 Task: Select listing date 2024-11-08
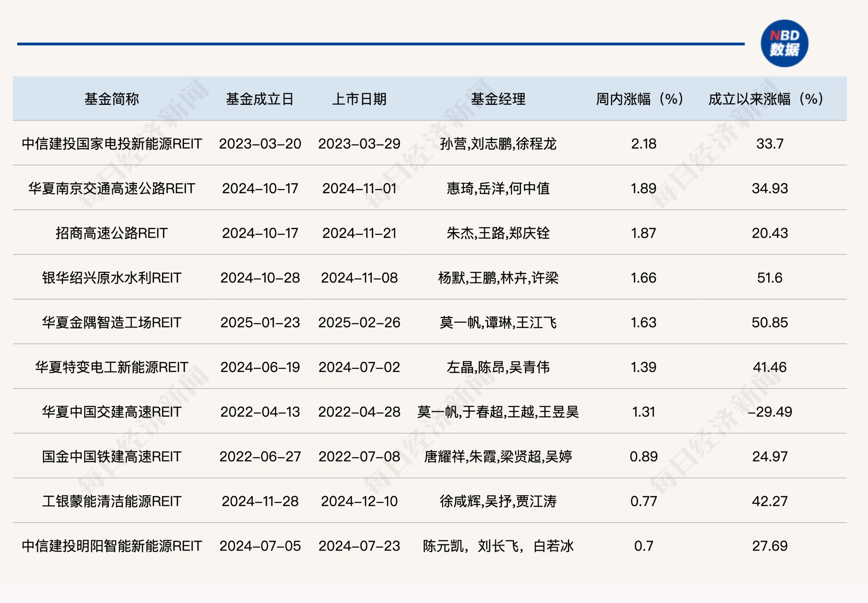pos(359,278)
